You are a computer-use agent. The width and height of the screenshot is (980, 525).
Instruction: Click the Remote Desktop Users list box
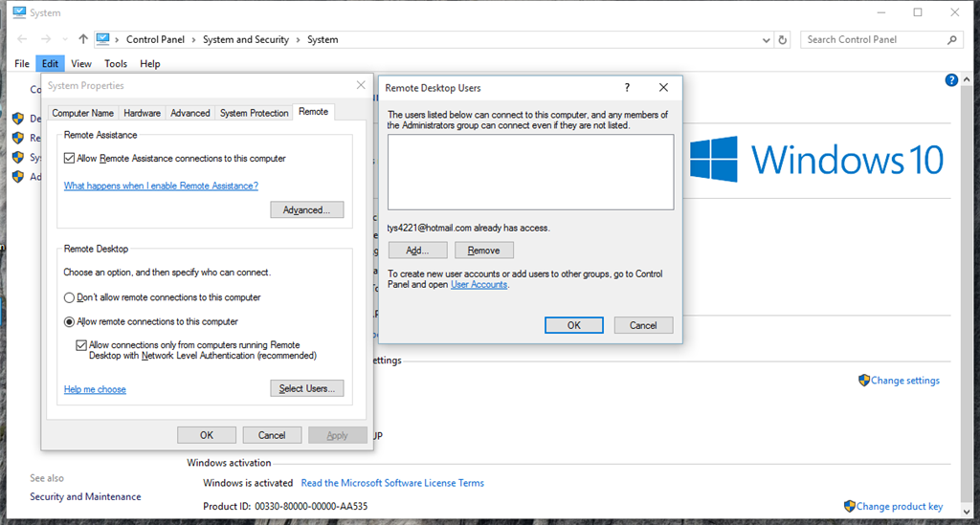tap(530, 172)
